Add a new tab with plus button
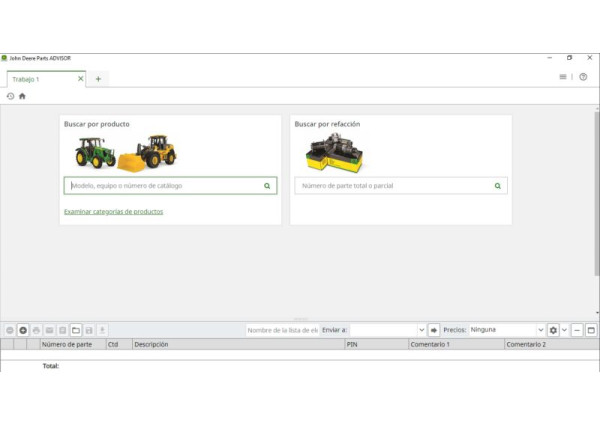This screenshot has width=600, height=426. pos(98,79)
